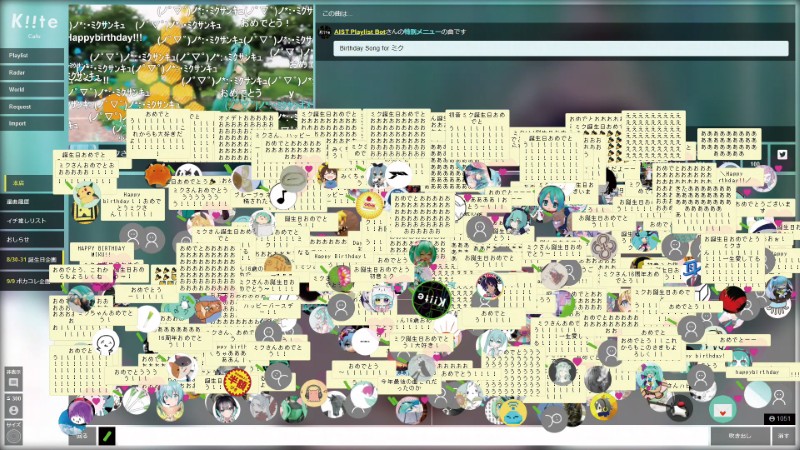Click the 1051 user count indicator

779,418
